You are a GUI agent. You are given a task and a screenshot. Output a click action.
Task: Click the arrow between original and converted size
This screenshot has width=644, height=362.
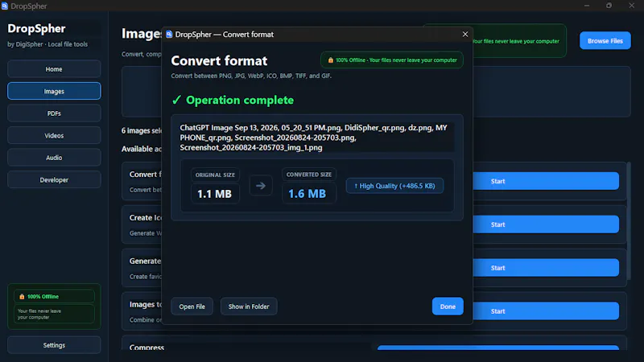pyautogui.click(x=260, y=186)
